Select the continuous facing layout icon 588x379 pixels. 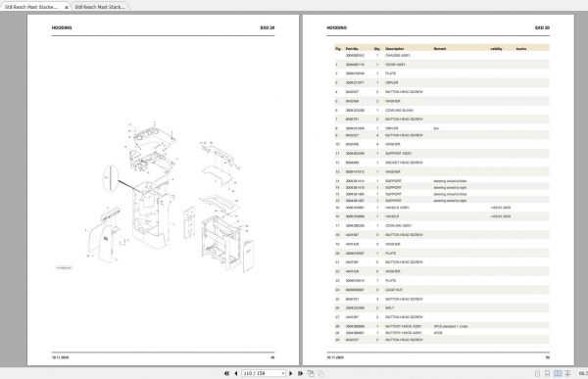pyautogui.click(x=568, y=373)
